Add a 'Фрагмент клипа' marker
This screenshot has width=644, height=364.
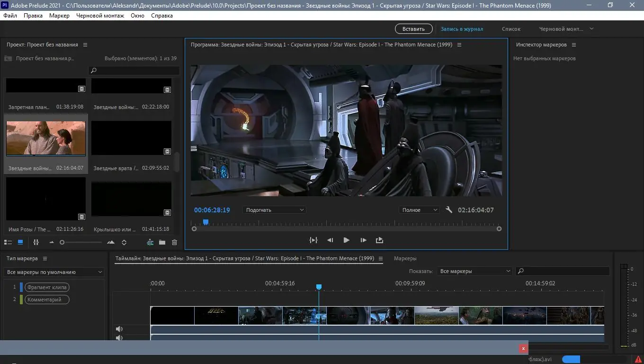(47, 287)
